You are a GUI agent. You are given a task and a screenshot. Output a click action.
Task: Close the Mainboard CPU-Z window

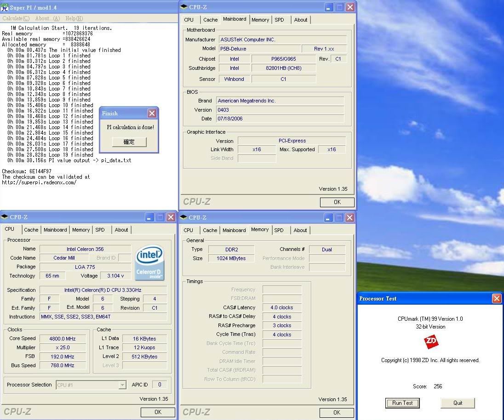350,7
